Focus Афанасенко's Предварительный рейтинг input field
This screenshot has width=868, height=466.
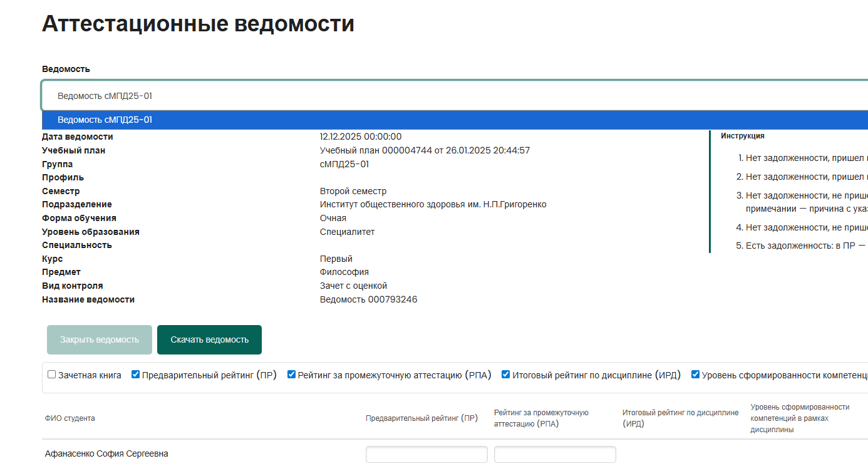click(x=426, y=454)
